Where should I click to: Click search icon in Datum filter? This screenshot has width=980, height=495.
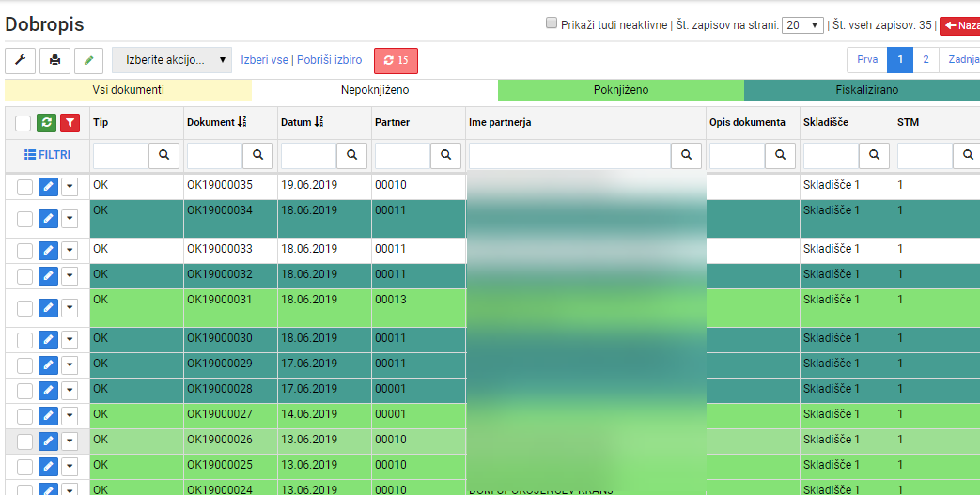351,155
